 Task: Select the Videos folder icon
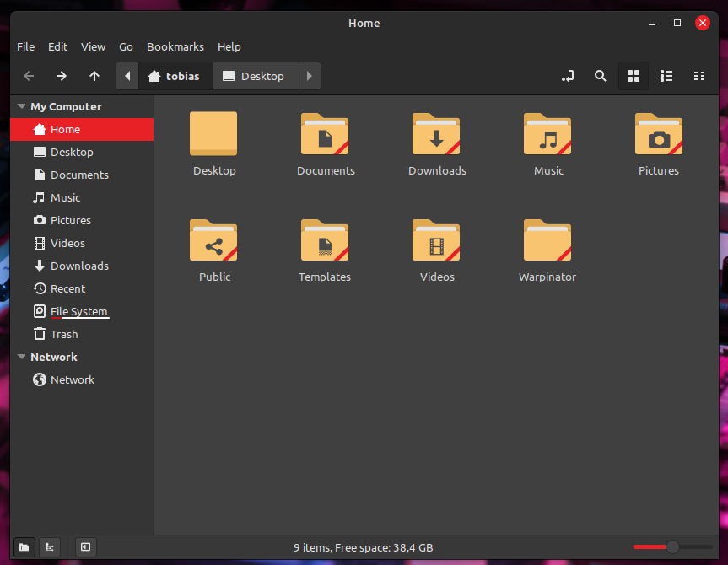coord(436,240)
